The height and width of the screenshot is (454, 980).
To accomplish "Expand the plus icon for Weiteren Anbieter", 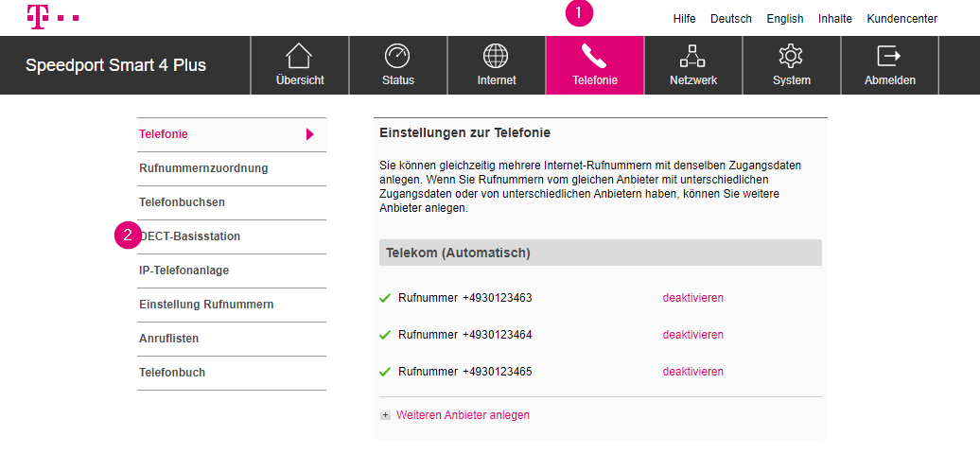I will 386,415.
